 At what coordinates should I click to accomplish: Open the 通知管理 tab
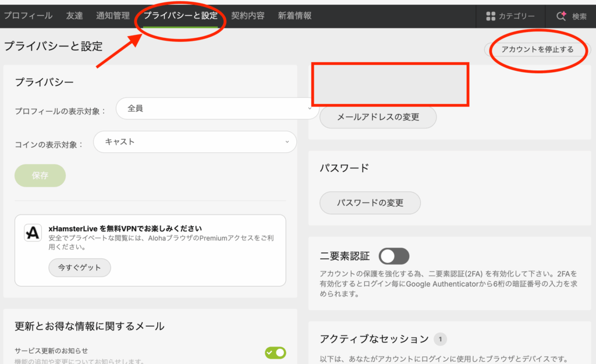[113, 16]
